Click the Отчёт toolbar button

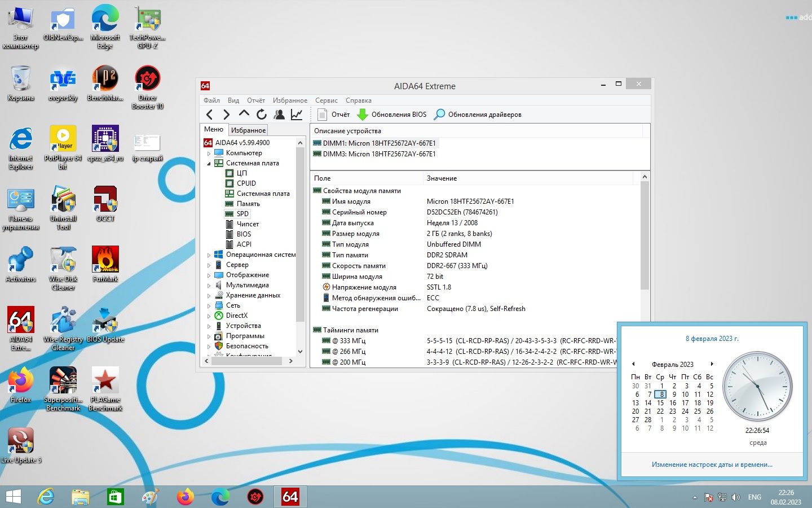[x=334, y=115]
